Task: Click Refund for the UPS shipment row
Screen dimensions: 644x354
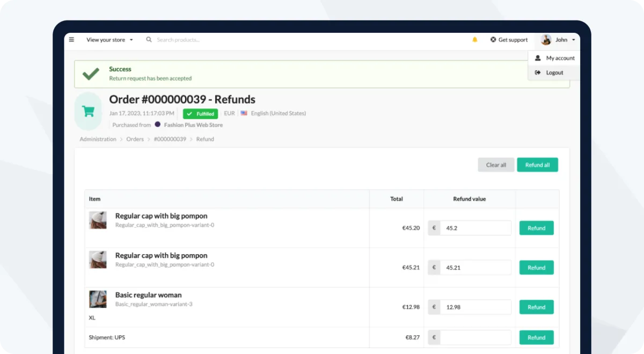Action: [536, 338]
